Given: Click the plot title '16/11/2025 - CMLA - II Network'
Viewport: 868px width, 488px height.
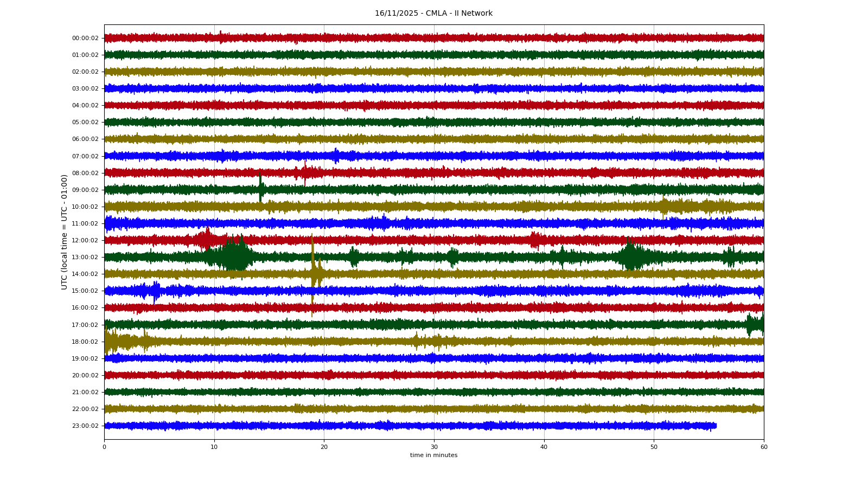Looking at the screenshot, I should 433,14.
